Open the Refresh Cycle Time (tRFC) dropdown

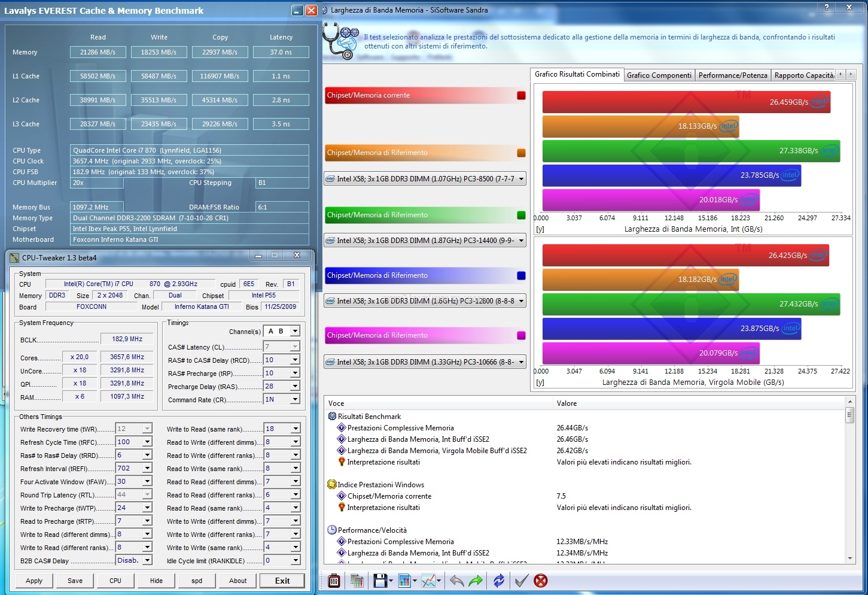click(147, 442)
